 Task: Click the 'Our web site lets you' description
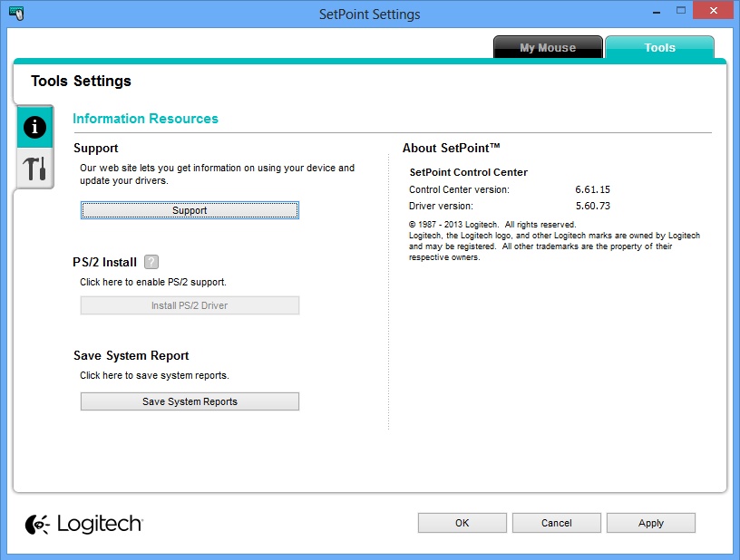tap(217, 174)
